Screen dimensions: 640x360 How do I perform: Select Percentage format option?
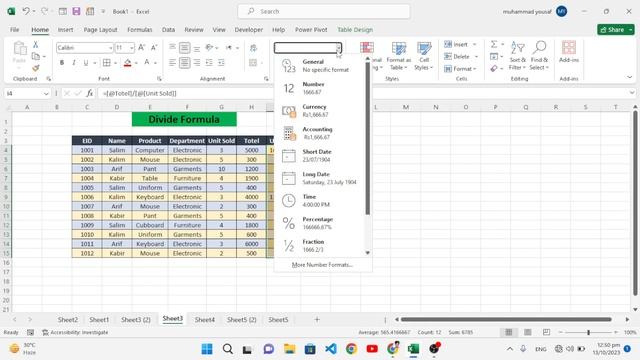[320, 223]
